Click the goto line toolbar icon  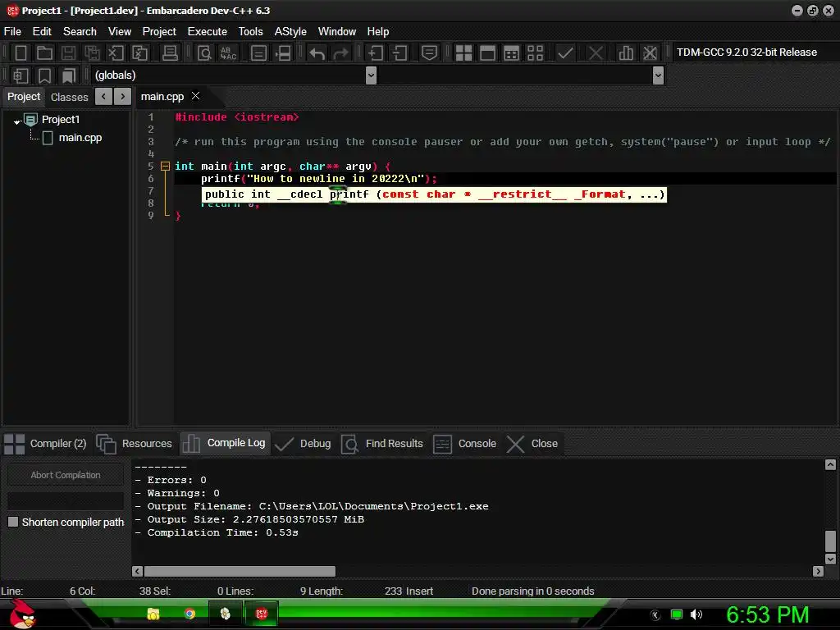pos(282,53)
